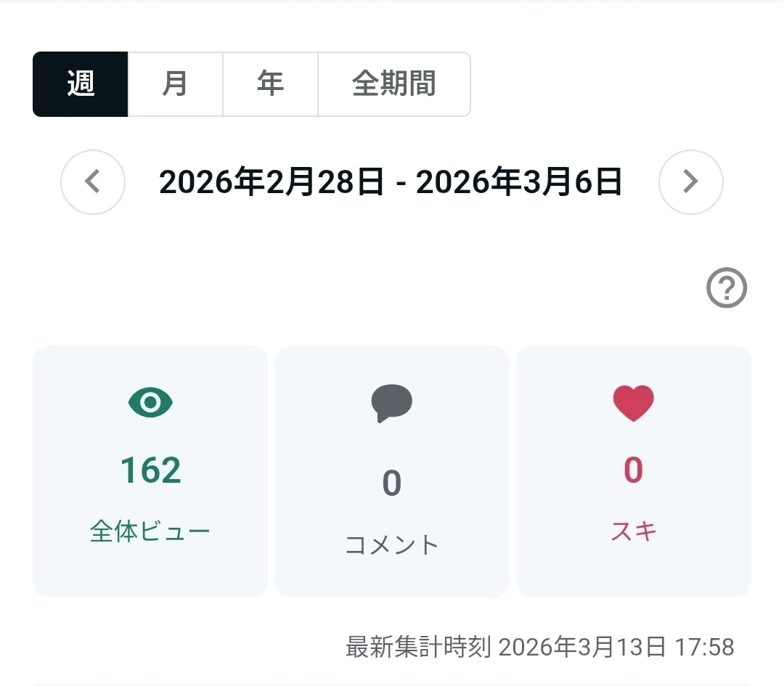Select the 週 (week) tab
This screenshot has height=686, width=784.
point(81,84)
